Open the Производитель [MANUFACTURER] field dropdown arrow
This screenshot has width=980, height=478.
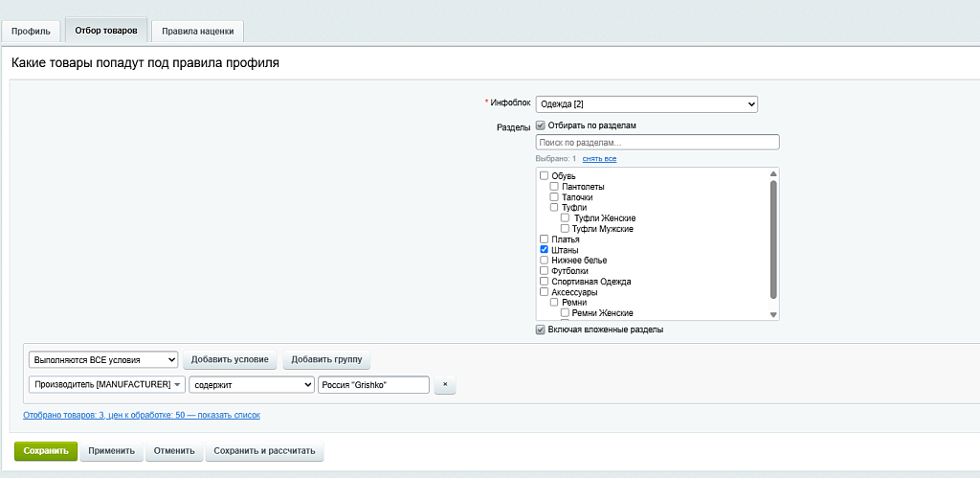[x=177, y=385]
